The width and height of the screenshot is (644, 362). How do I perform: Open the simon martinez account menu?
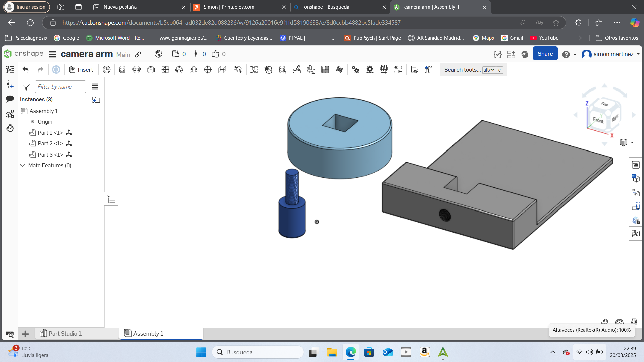(610, 54)
